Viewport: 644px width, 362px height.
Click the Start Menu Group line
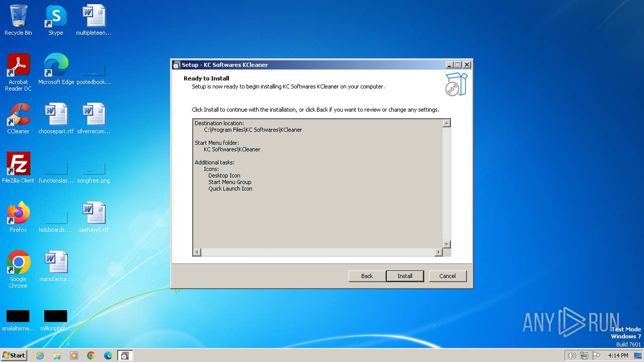tap(230, 182)
